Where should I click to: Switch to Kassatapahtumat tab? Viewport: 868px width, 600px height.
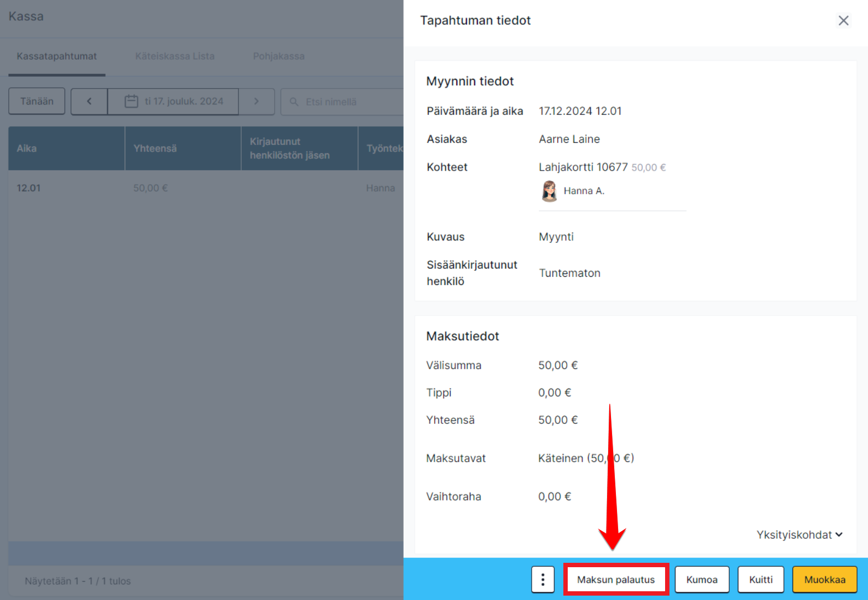point(57,56)
